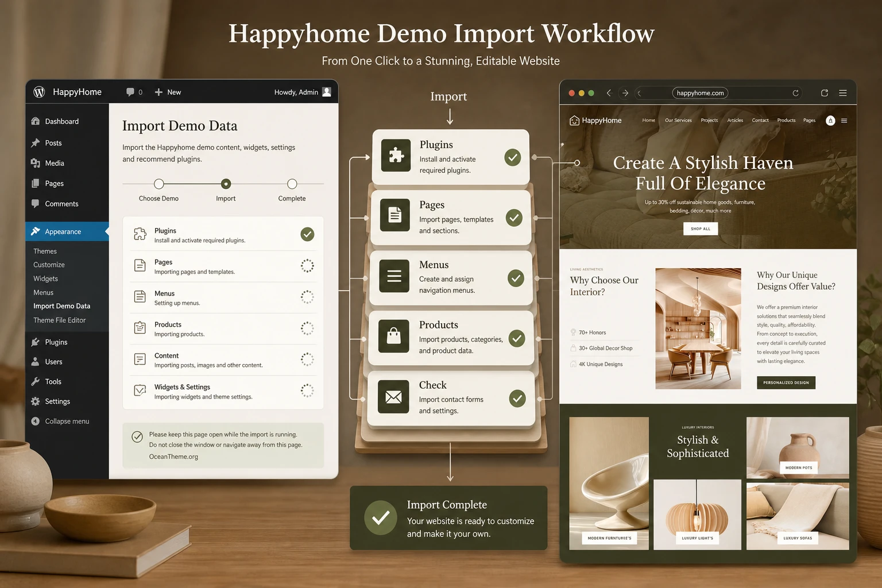Click the document icon on Pages workflow card

[x=394, y=215]
